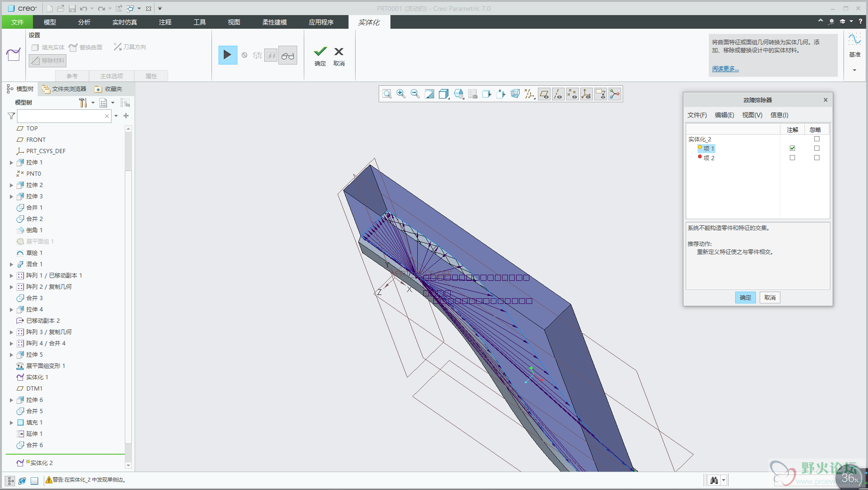Image resolution: width=868 pixels, height=490 pixels.
Task: Expand the 混合 1 tree node
Action: [x=11, y=264]
